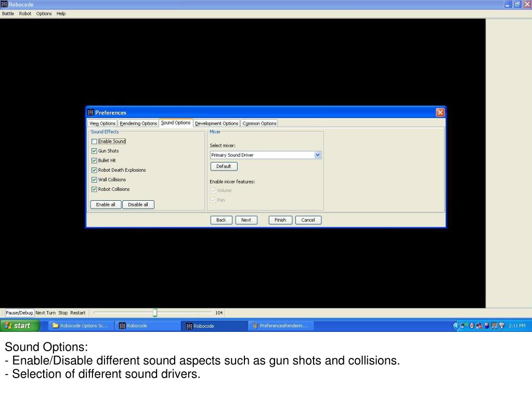Switch to the active Robocode taskbar window
This screenshot has height=399, width=532.
click(x=214, y=326)
